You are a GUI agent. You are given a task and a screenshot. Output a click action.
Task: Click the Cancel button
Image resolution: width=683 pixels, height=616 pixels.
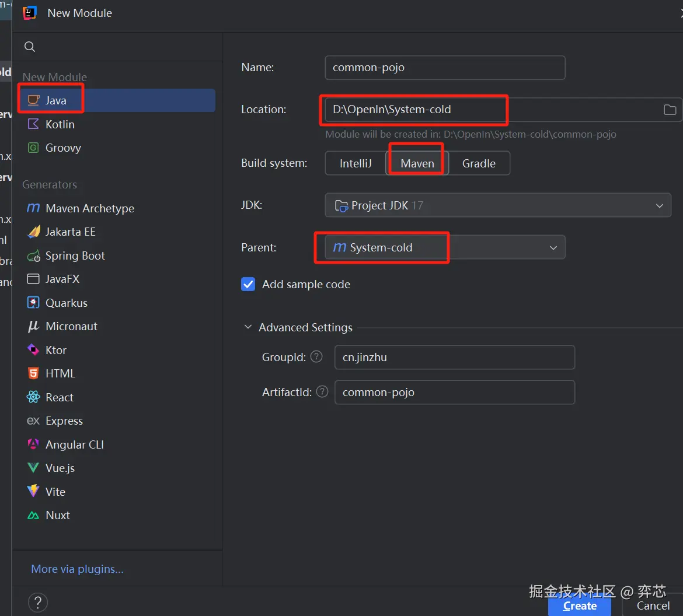[653, 605]
